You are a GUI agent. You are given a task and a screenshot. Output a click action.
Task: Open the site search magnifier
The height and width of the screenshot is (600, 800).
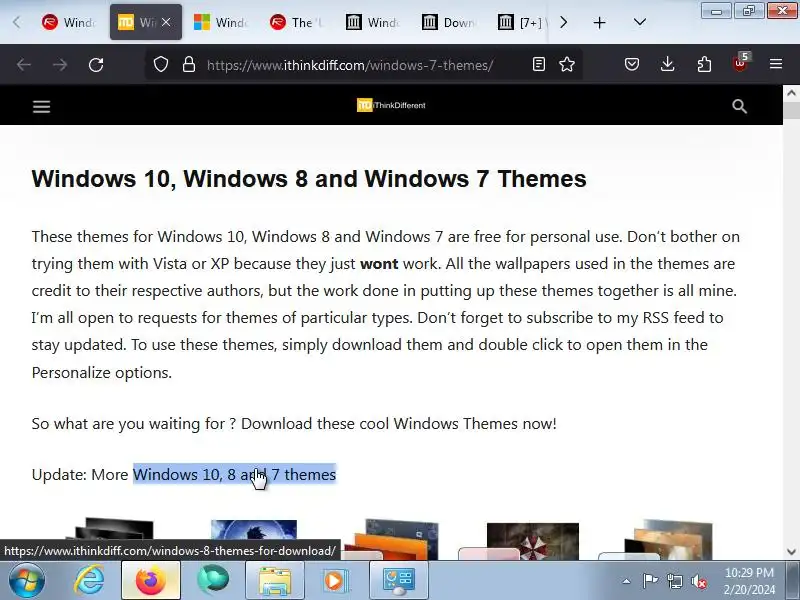point(739,106)
